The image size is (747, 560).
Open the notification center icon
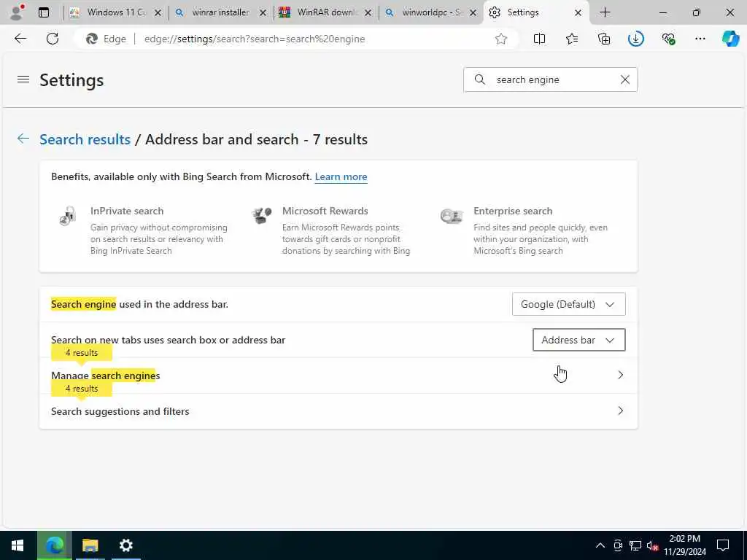[723, 545]
